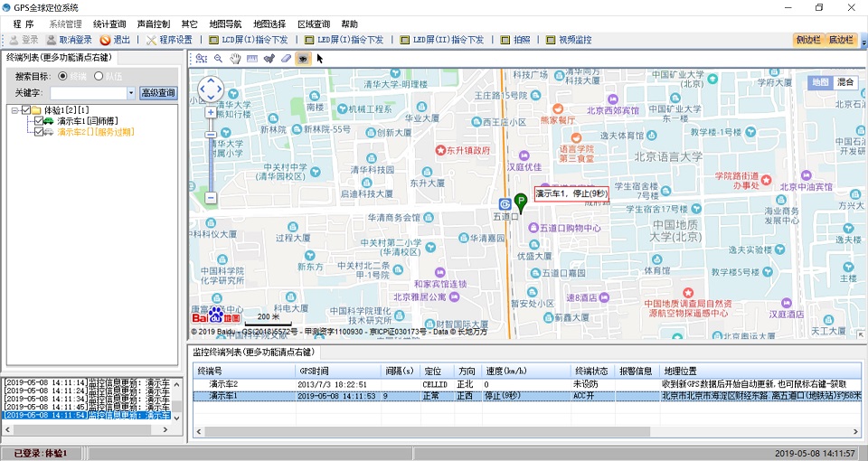Click the Baidu map logo
This screenshot has height=461, width=868.
(216, 315)
